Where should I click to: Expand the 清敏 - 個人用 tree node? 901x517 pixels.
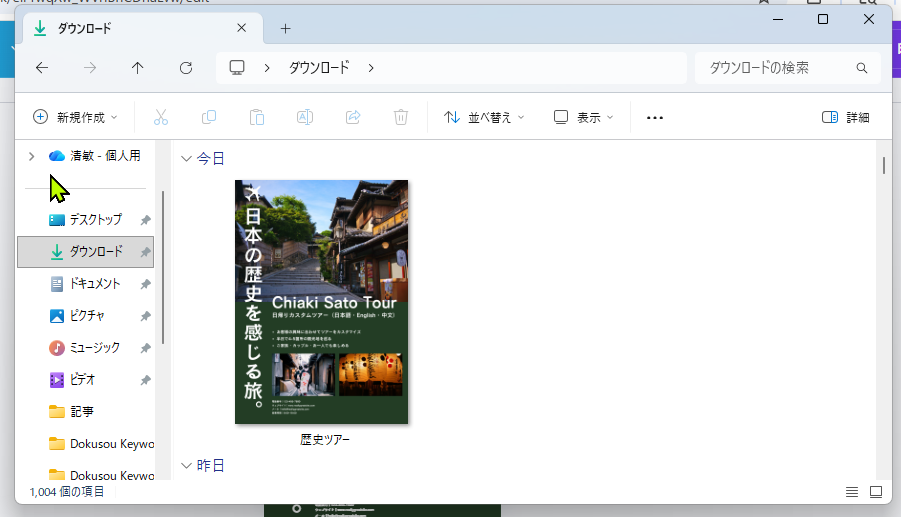[x=32, y=156]
